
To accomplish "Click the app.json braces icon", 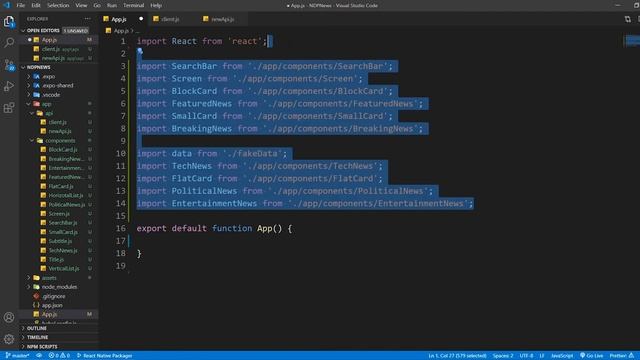I will point(36,305).
